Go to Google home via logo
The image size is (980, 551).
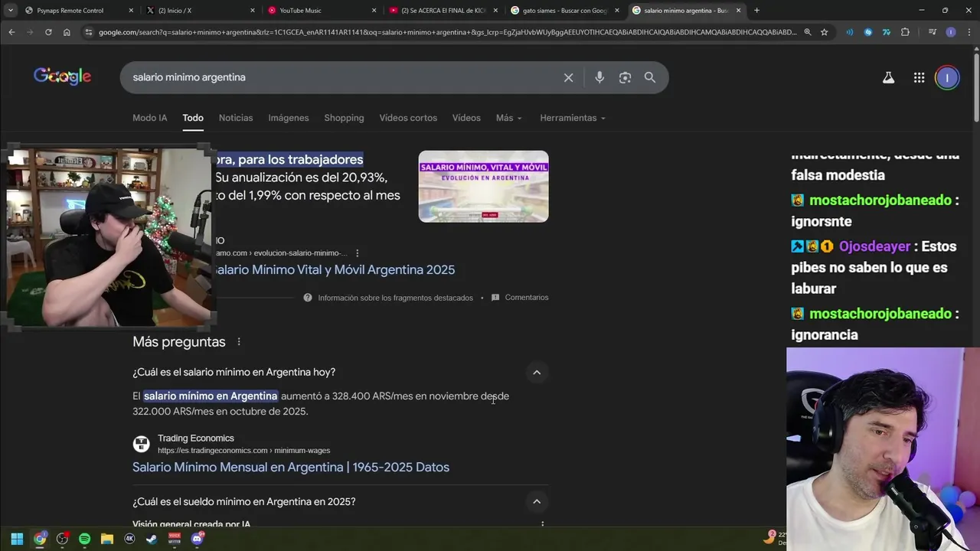tap(62, 77)
